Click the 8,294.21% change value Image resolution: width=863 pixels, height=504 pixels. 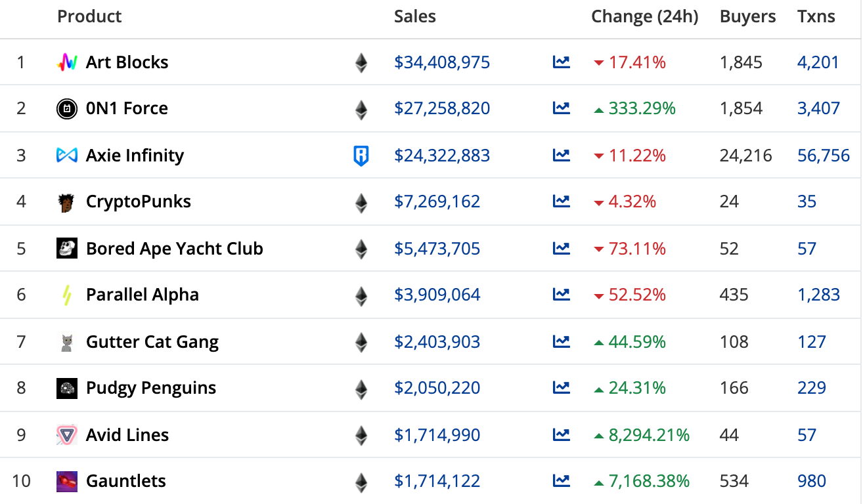pos(650,435)
